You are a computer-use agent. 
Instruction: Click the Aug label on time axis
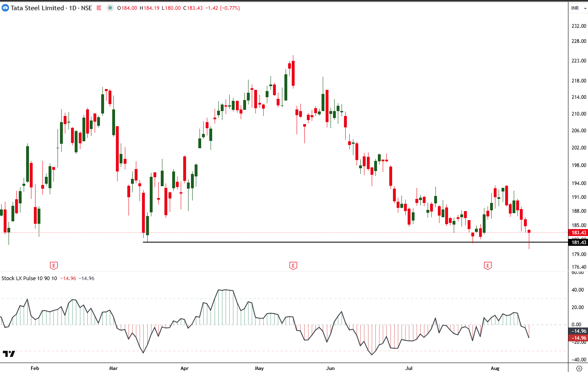[x=495, y=368]
